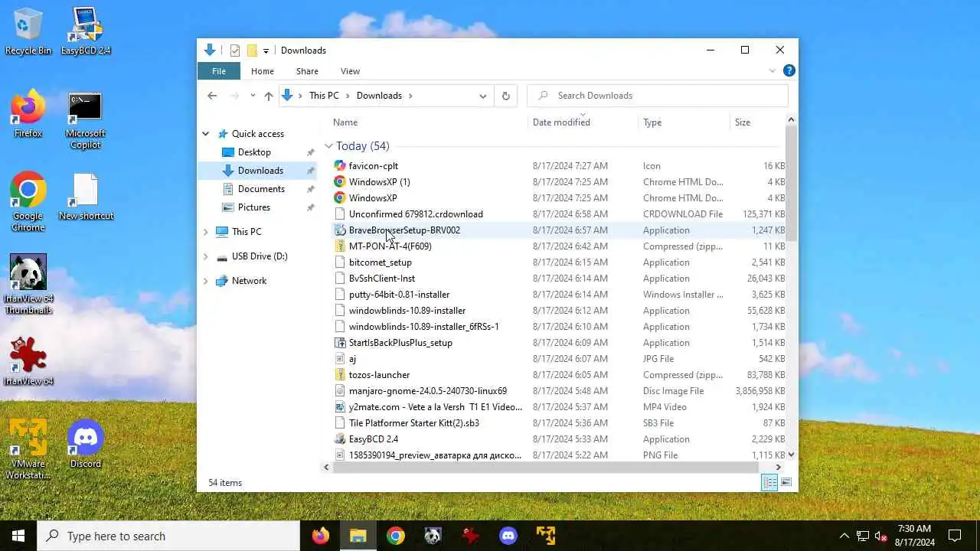Click Firefox icon in taskbar
This screenshot has height=551, width=980.
pos(321,536)
